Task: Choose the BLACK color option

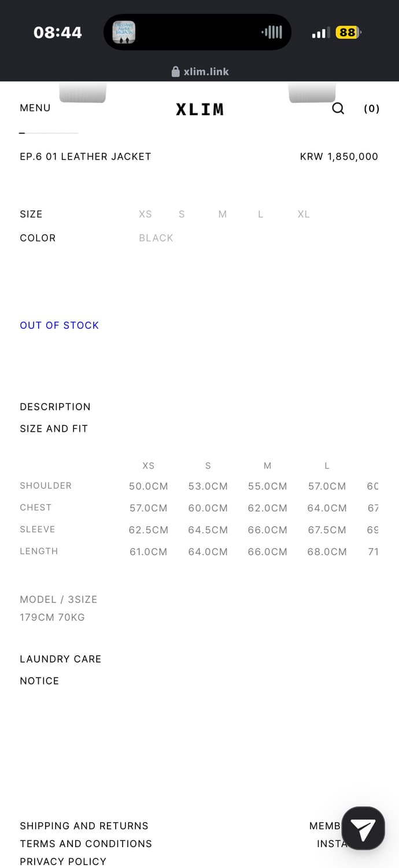Action: coord(156,238)
